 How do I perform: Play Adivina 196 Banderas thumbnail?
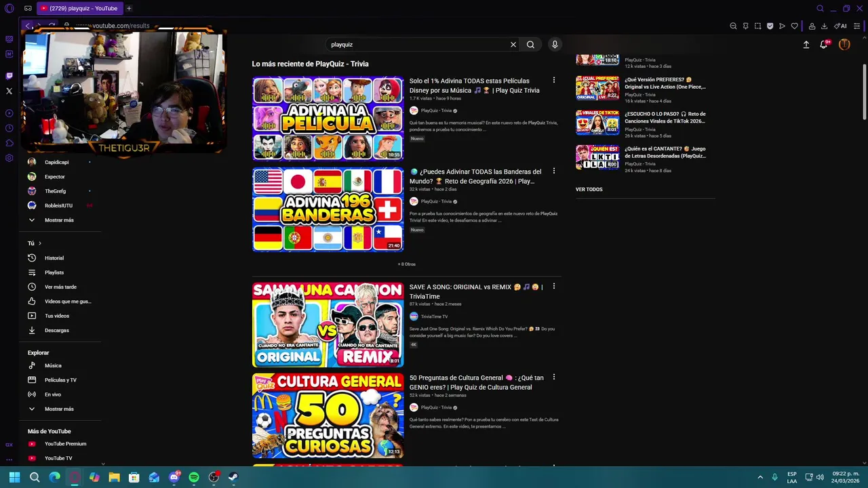pyautogui.click(x=328, y=209)
